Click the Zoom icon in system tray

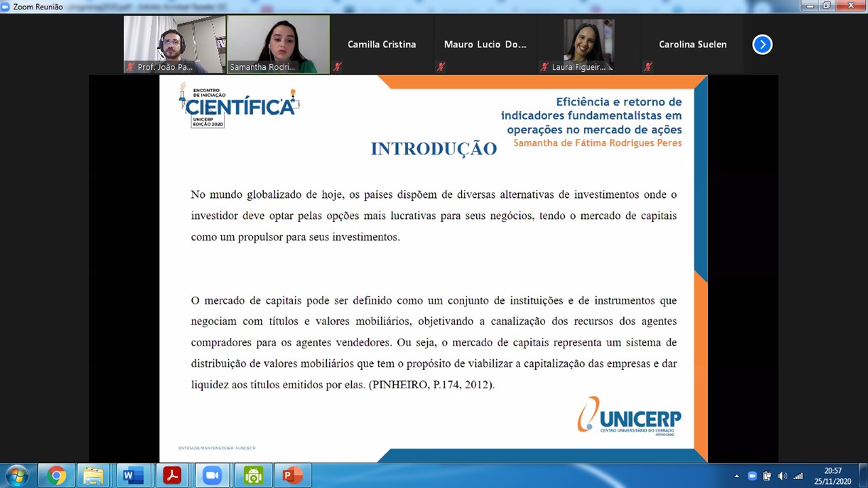coord(752,476)
